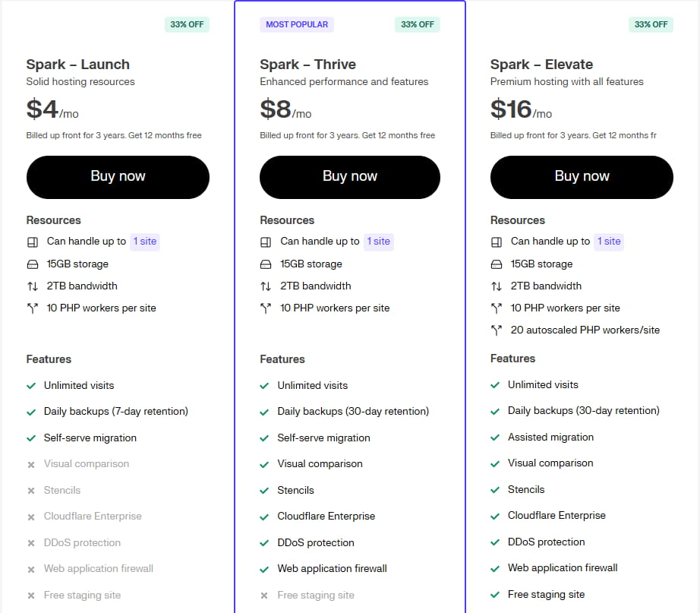Click the bandwidth arrows icon in Spark Elevate
The width and height of the screenshot is (700, 613).
(497, 286)
